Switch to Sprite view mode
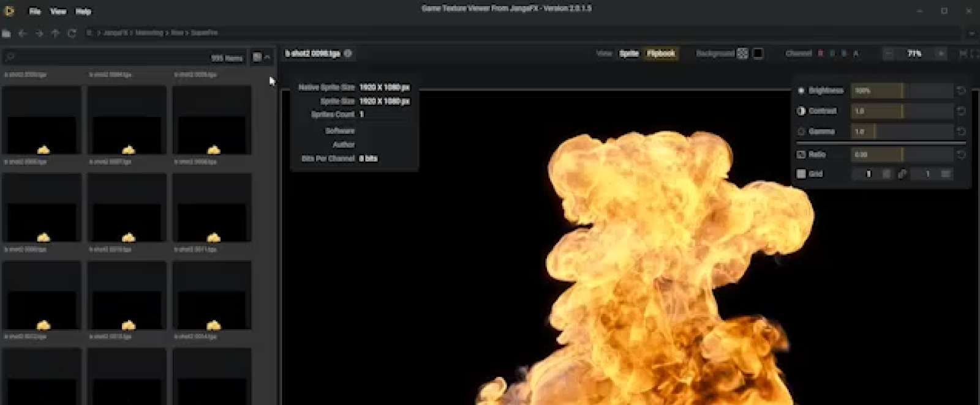Screen dimensions: 980x405 tap(629, 54)
